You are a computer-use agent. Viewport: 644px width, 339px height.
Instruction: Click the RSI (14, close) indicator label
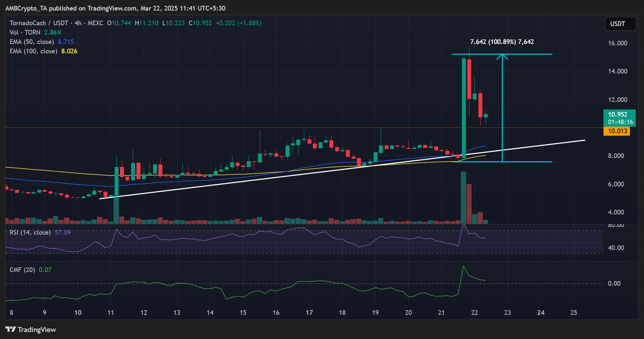coord(30,233)
